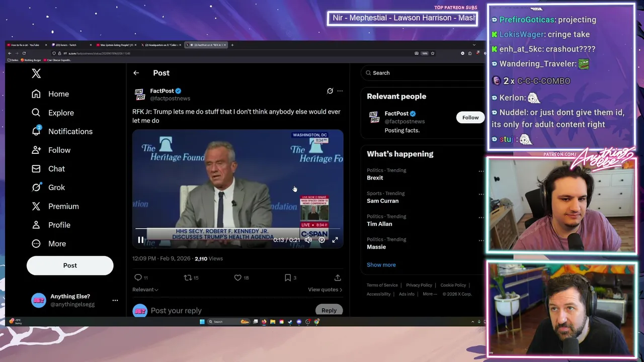Click the X logo in the sidebar
Viewport: 644px width, 362px height.
(x=36, y=73)
